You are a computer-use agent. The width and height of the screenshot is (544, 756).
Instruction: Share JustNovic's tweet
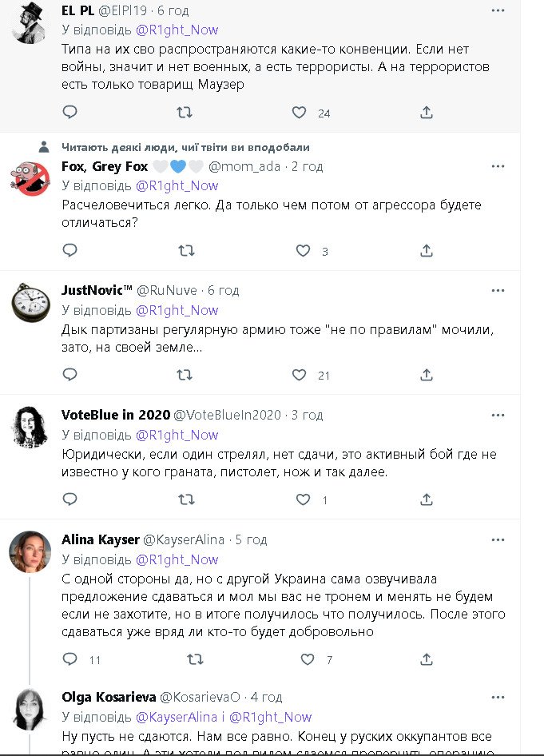click(427, 375)
